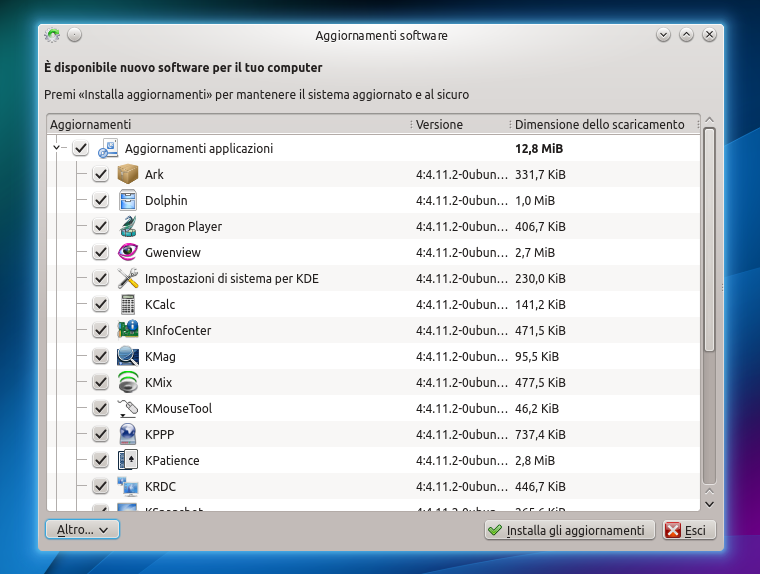The image size is (760, 574).
Task: Deselect the KMouseTool checkbox
Action: pyautogui.click(x=100, y=408)
